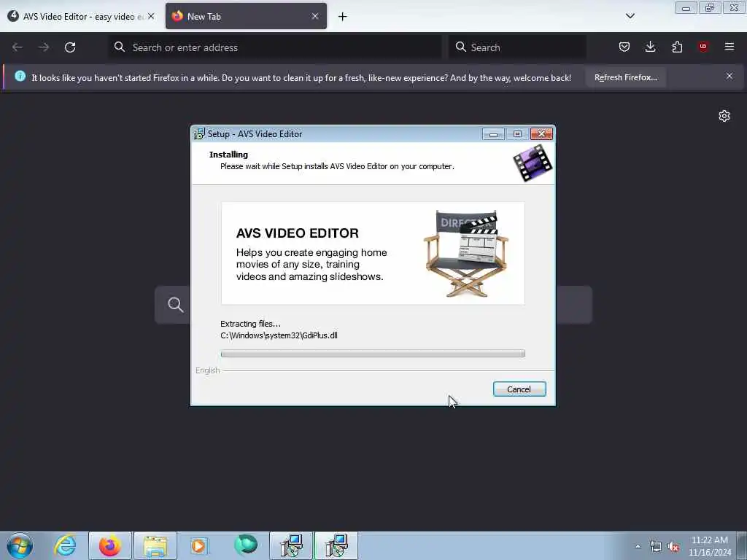Select the first setup installer taskbar icon
Image resolution: width=747 pixels, height=560 pixels.
click(291, 545)
